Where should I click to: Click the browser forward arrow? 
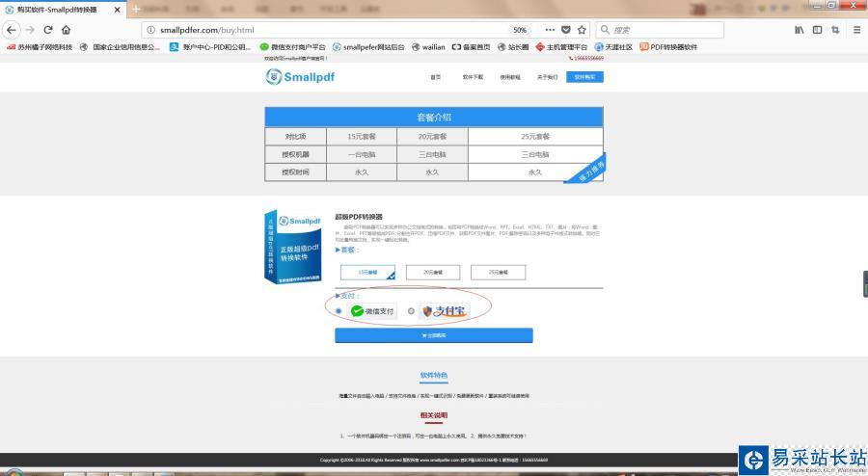(30, 30)
